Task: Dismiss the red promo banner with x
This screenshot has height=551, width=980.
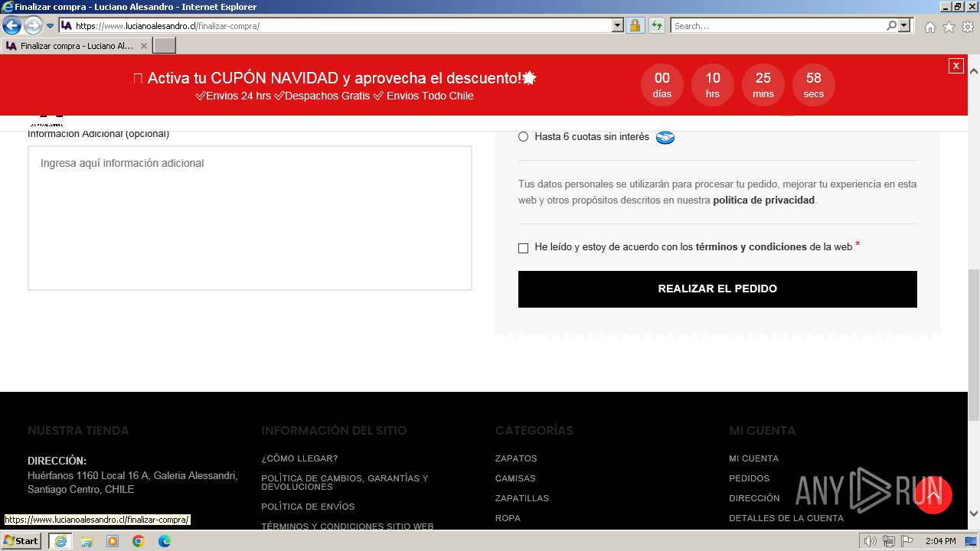Action: tap(955, 66)
